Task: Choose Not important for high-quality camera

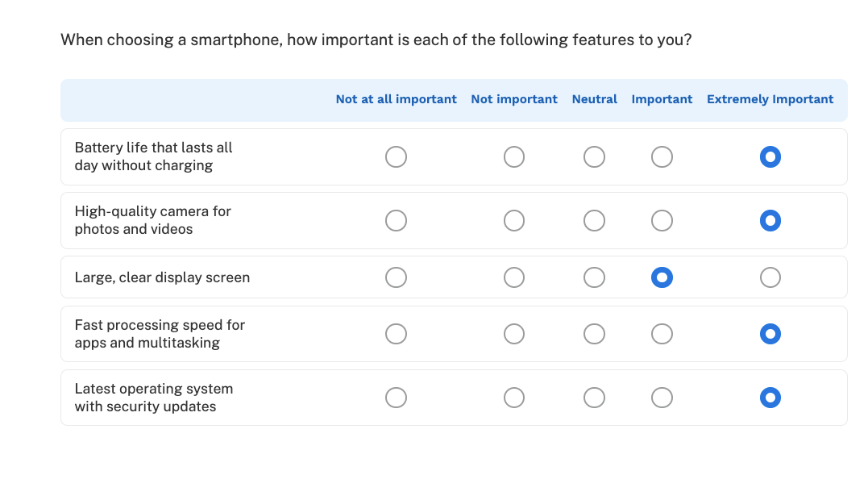Action: pyautogui.click(x=513, y=220)
